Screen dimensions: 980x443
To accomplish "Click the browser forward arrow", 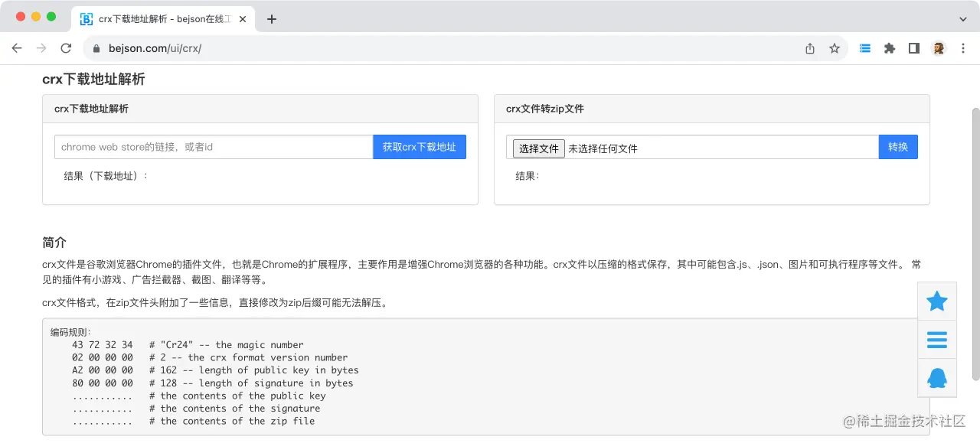I will tap(41, 48).
